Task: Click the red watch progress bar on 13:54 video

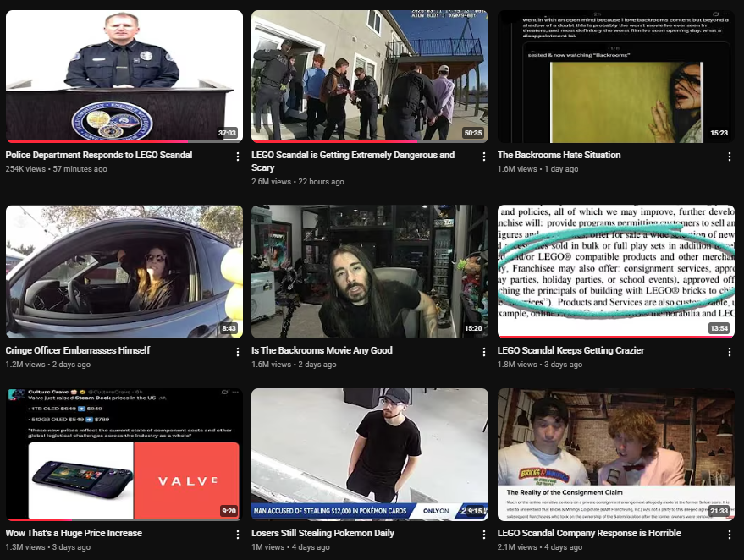Action: click(x=616, y=337)
